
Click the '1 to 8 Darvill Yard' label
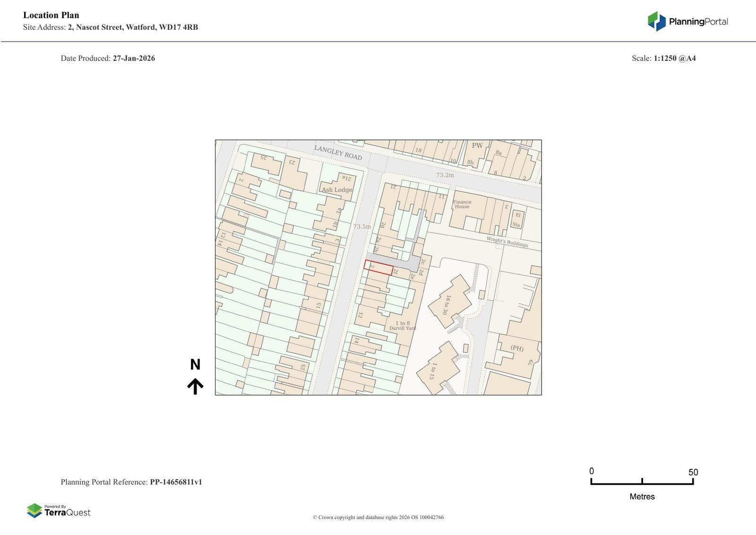coord(403,326)
